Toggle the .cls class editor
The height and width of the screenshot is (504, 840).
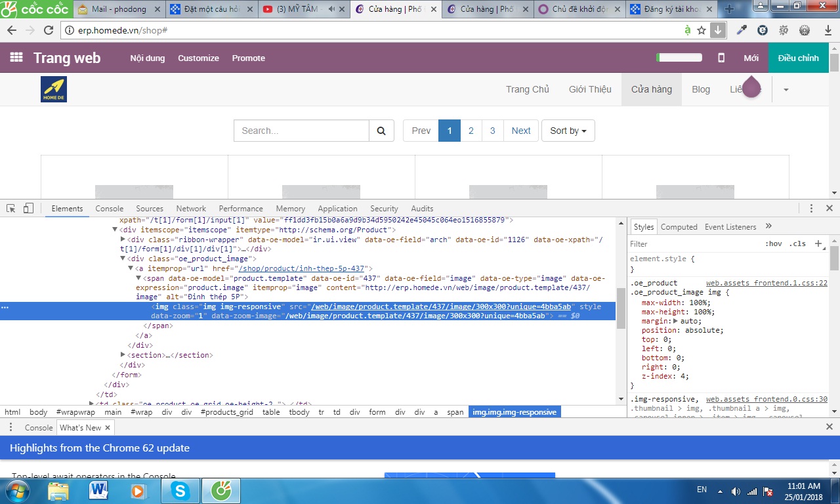click(x=797, y=243)
